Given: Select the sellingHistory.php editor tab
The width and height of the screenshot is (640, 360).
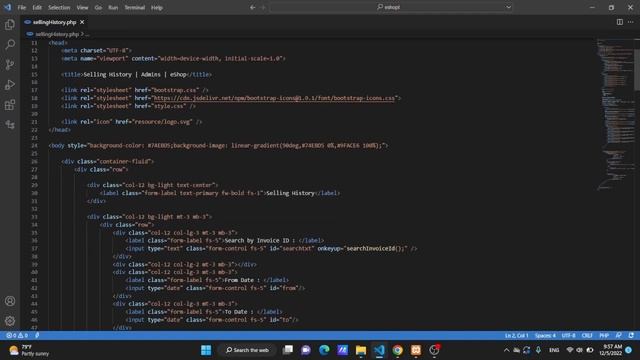Looking at the screenshot, I should click(54, 22).
